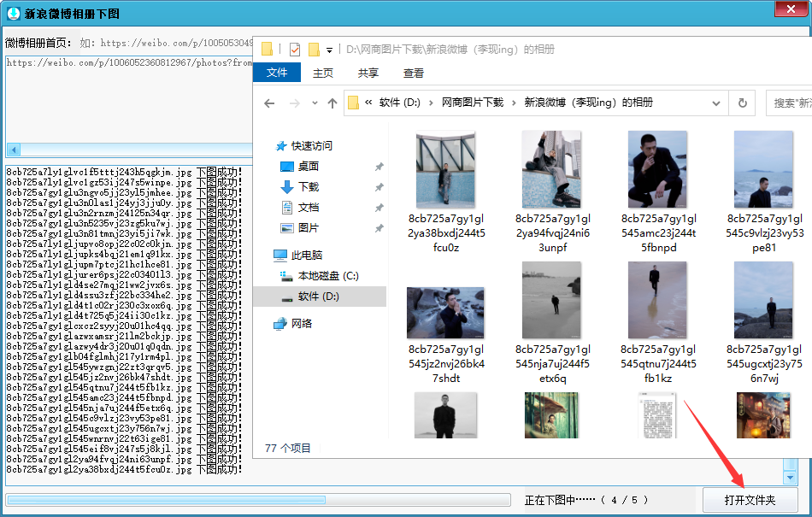
Task: Click the download progress bar
Action: coord(258,500)
